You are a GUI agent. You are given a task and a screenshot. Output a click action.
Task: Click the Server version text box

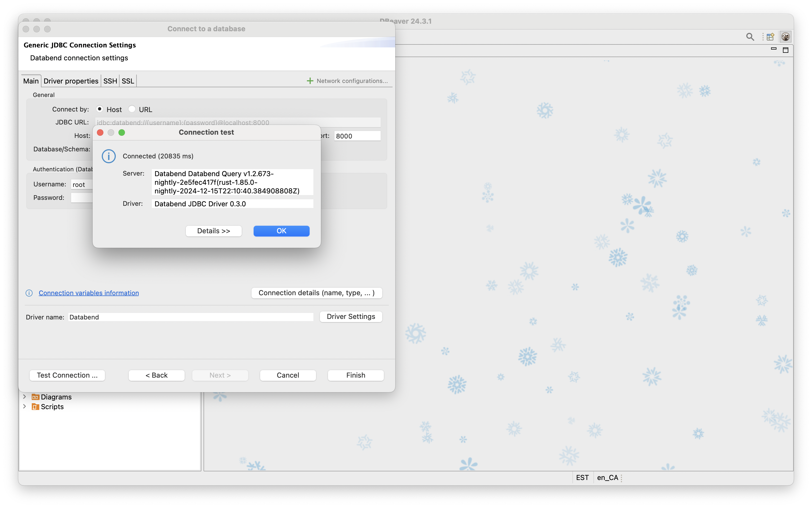tap(232, 182)
